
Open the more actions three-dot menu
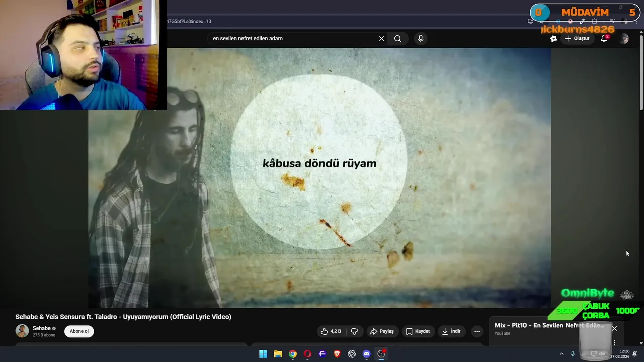pyautogui.click(x=477, y=331)
